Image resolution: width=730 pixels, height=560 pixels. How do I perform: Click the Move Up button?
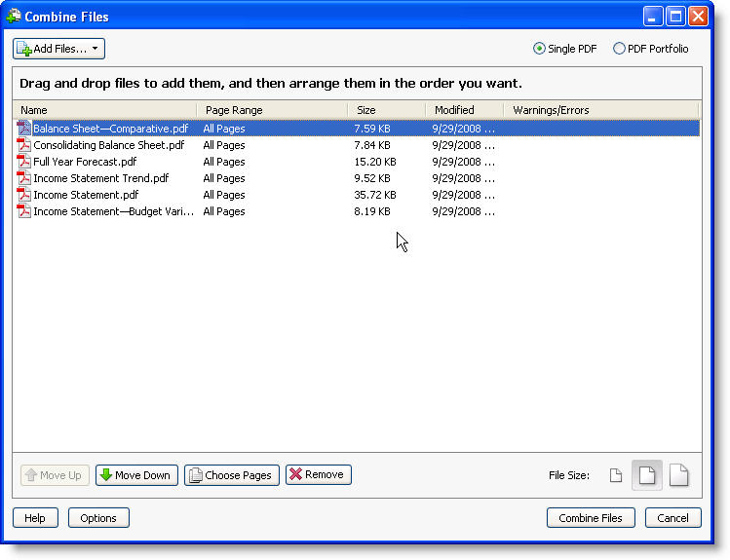[55, 475]
